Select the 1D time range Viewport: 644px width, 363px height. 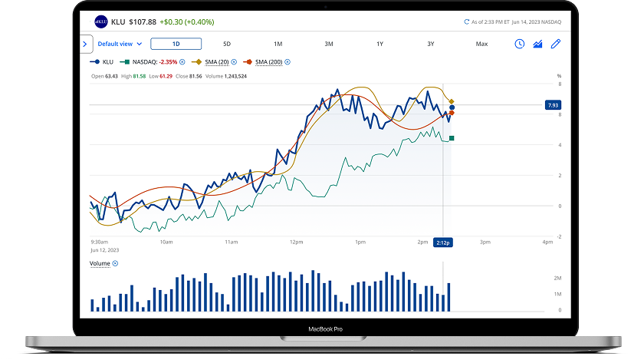point(176,44)
